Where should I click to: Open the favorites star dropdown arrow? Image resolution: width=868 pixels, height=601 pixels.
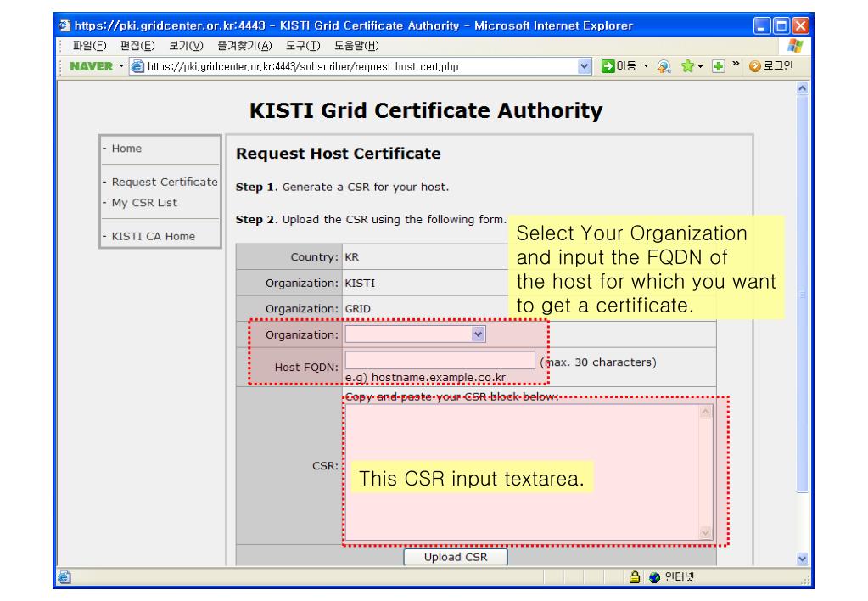pos(700,66)
